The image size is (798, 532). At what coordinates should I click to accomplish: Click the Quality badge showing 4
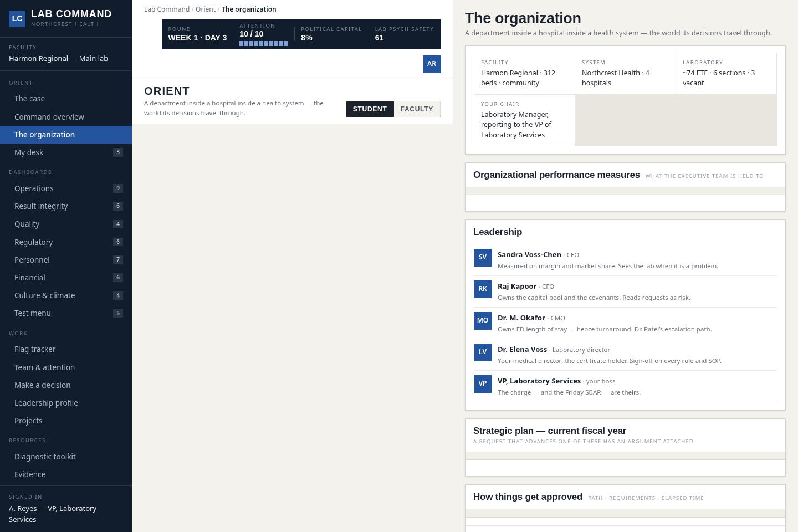118,224
